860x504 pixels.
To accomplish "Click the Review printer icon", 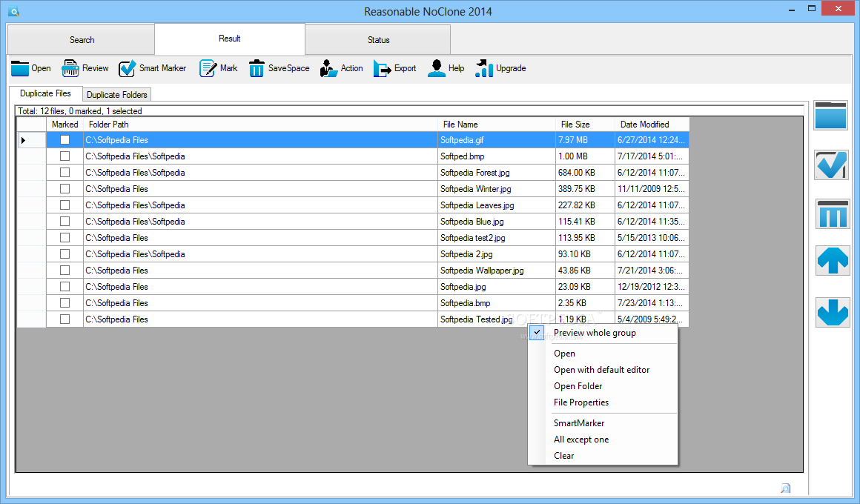I will pyautogui.click(x=70, y=68).
